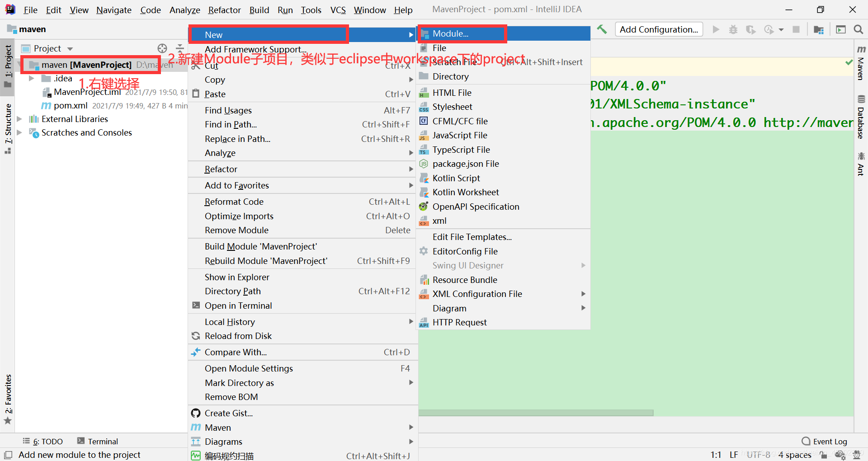Choose Open in Terminal

point(302,306)
